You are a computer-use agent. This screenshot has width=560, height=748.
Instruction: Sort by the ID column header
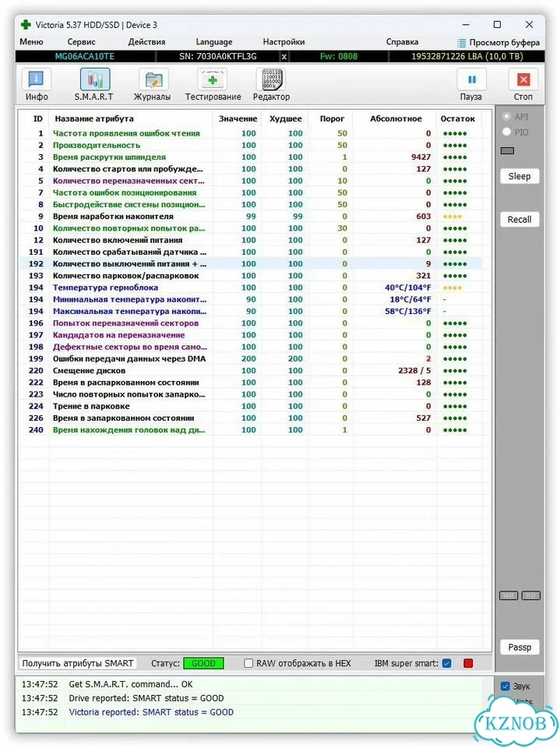[x=38, y=118]
